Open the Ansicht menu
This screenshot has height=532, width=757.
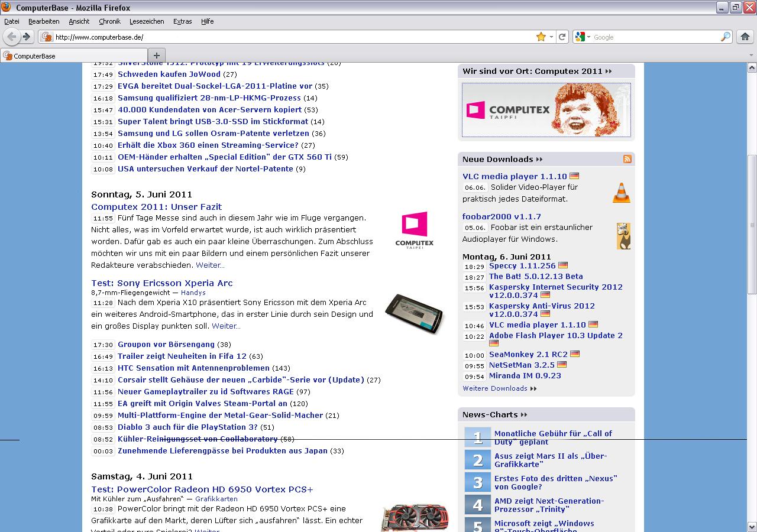[x=79, y=21]
